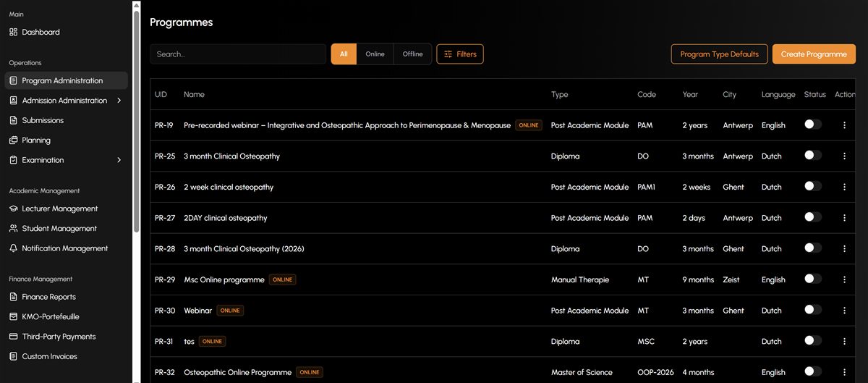Click the Submissions sidebar icon
Screen dimensions: 868x383
(x=13, y=120)
